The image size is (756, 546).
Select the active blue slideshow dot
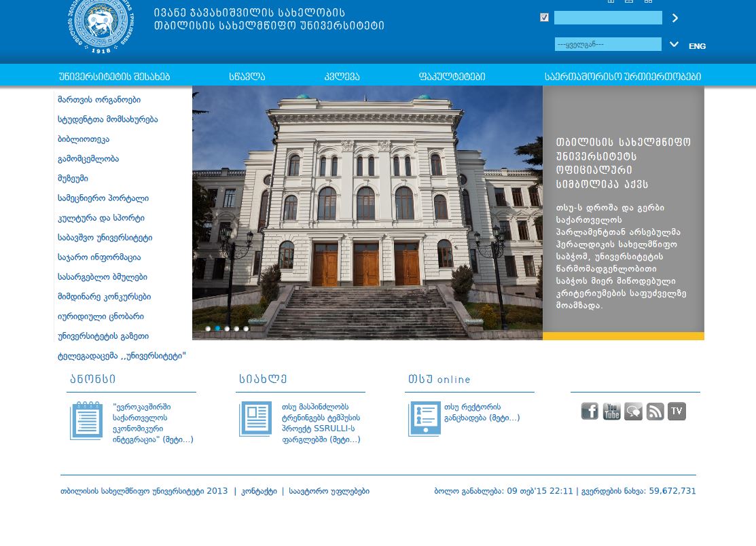tap(217, 329)
